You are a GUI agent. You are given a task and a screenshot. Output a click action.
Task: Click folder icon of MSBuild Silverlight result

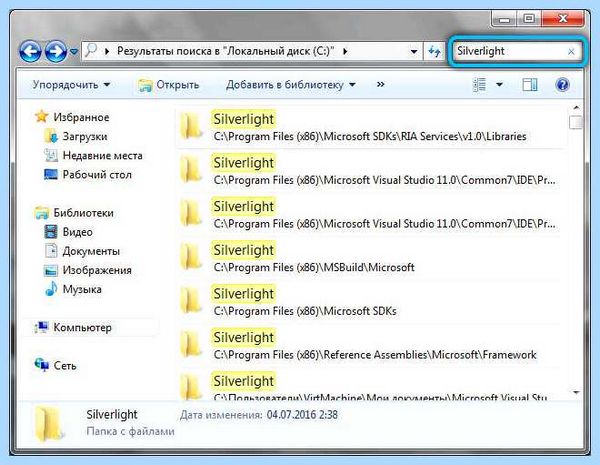pyautogui.click(x=191, y=257)
